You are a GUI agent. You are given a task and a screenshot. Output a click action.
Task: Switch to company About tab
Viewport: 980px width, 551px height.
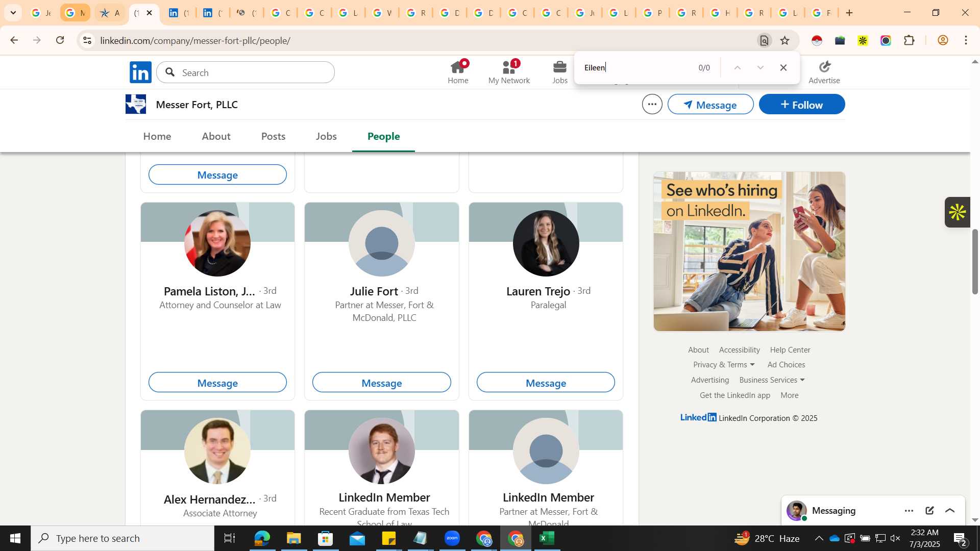click(x=216, y=136)
